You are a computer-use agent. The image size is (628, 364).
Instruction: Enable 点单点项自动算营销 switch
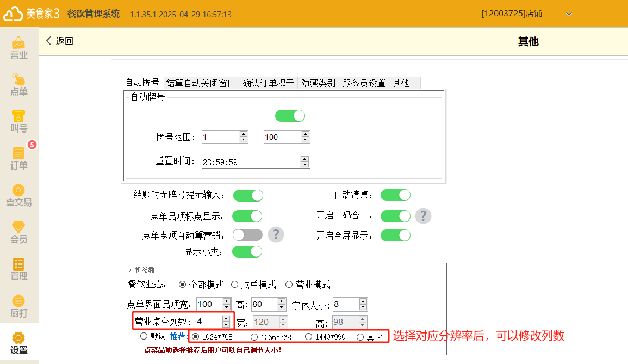[247, 235]
